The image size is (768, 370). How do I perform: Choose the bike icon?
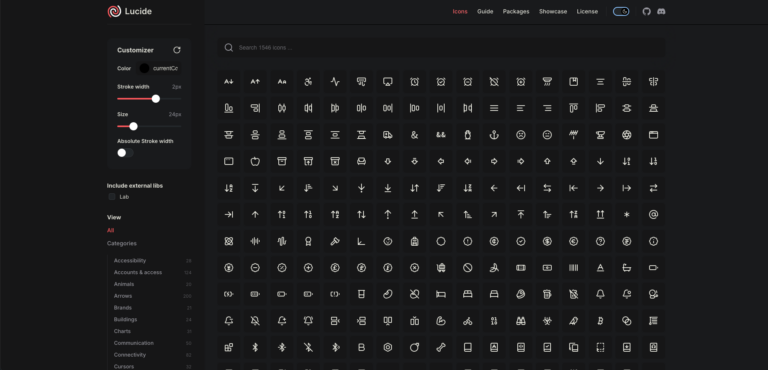tap(468, 321)
